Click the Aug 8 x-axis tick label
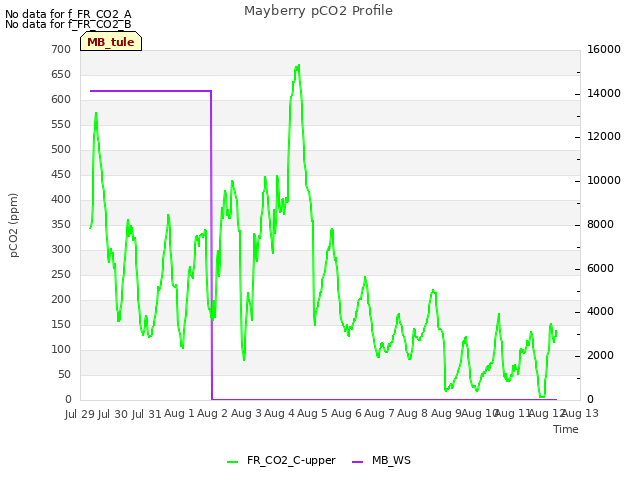 412,413
